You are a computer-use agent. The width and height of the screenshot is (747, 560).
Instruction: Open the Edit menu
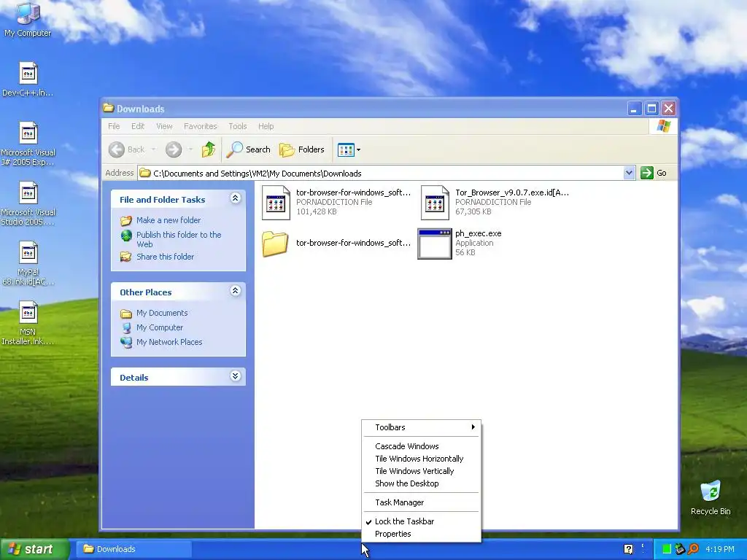(x=138, y=126)
